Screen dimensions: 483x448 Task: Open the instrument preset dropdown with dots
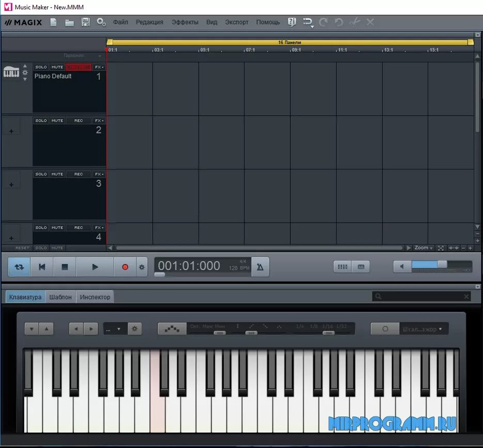115,329
